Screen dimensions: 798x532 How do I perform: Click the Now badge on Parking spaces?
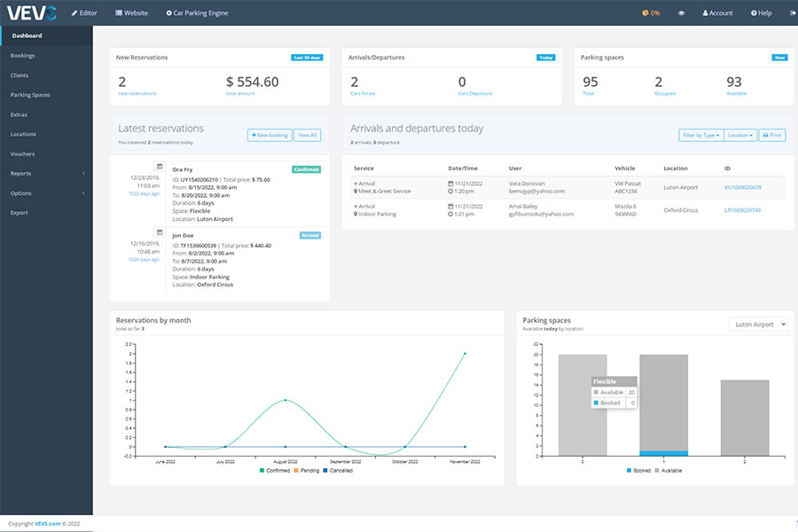click(779, 58)
